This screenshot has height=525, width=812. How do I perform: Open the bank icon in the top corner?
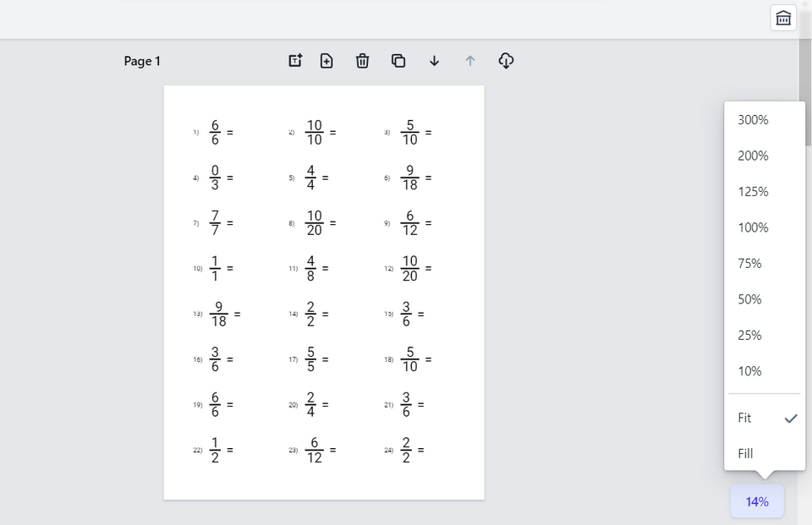coord(782,18)
